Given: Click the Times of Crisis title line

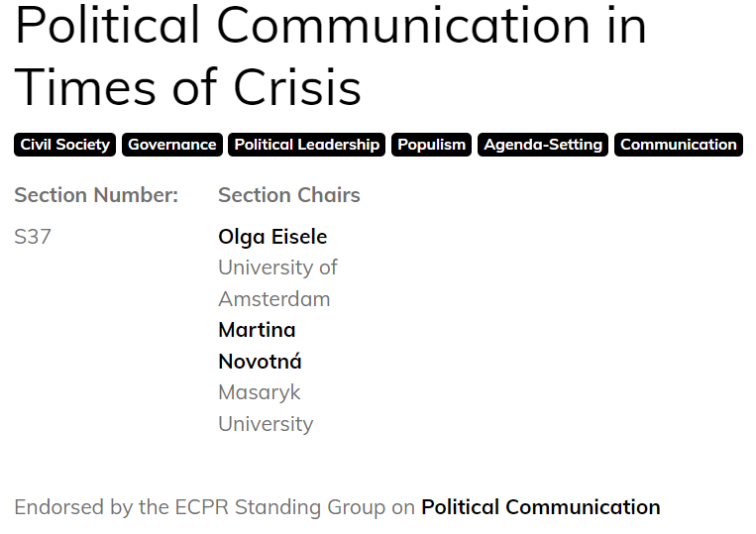Looking at the screenshot, I should [x=187, y=87].
